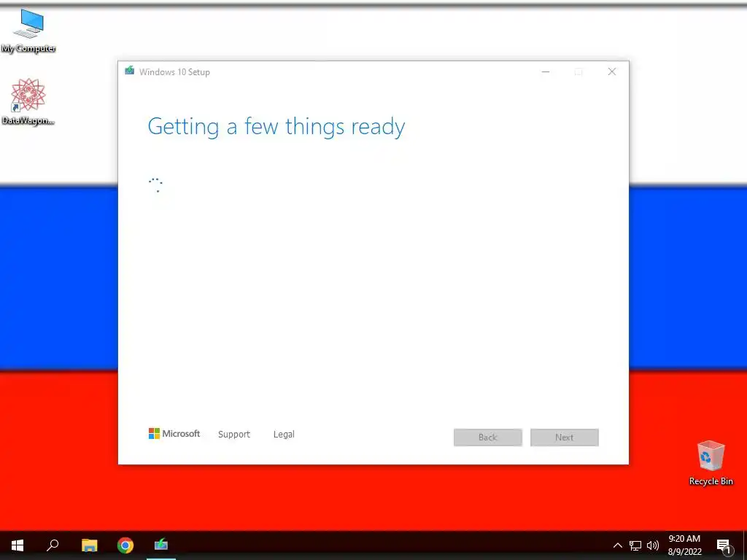Select the Recycle Bin desktop icon
This screenshot has width=747, height=560.
click(711, 463)
